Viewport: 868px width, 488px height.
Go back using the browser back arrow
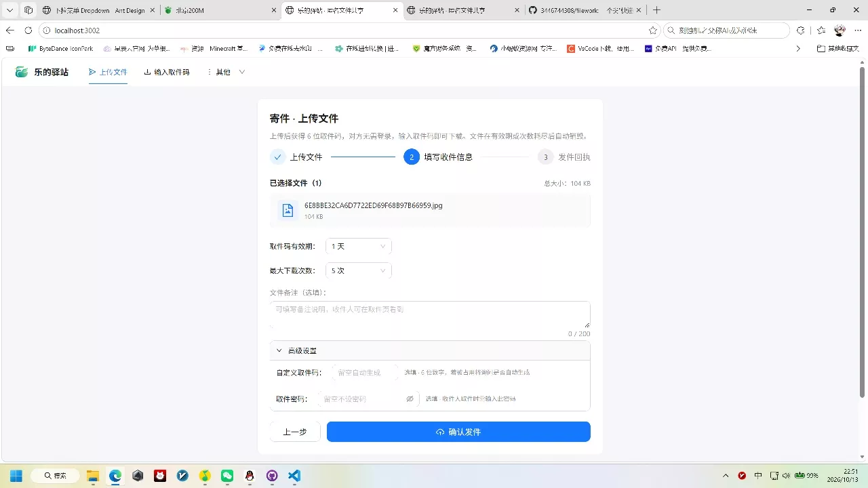coord(10,30)
